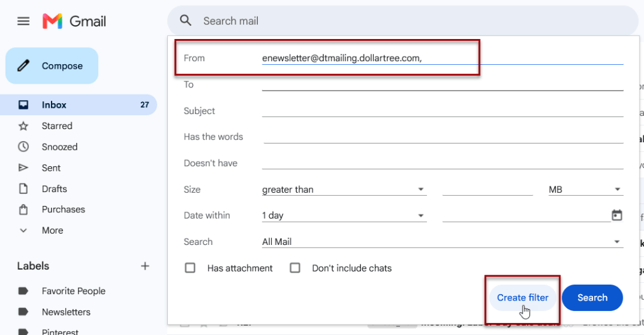The height and width of the screenshot is (335, 644).
Task: Open the MB size unit dropdown
Action: (x=586, y=190)
